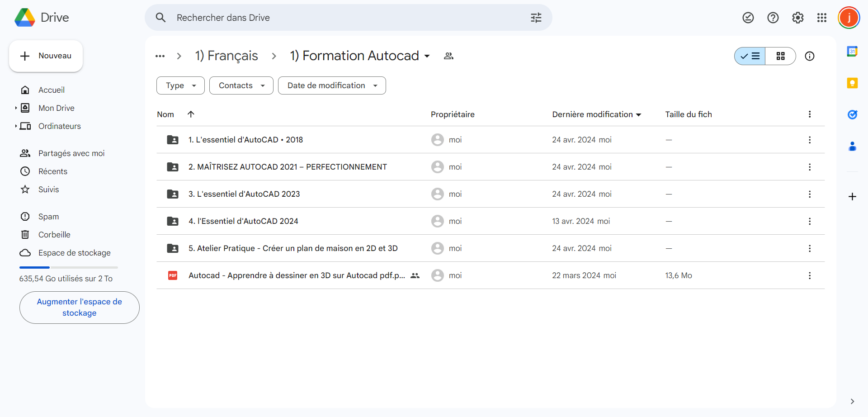868x417 pixels.
Task: Click the plus icon to get add-ons
Action: coord(852,196)
